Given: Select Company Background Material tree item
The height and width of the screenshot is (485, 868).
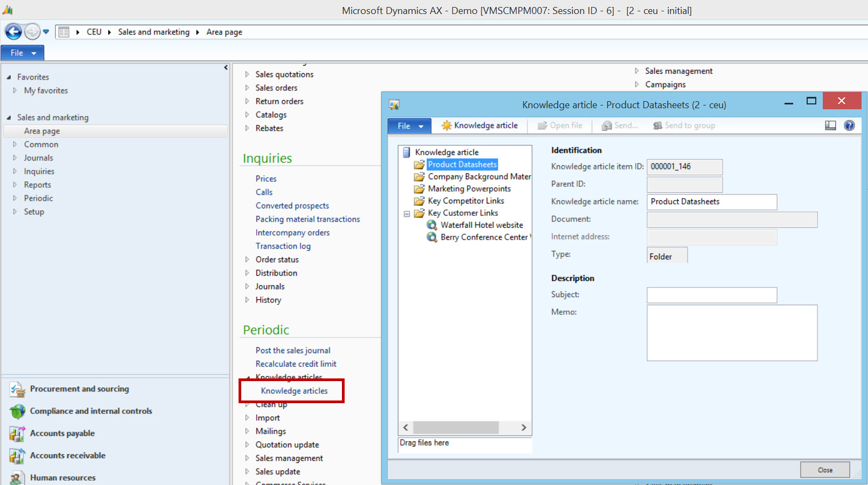Looking at the screenshot, I should [479, 177].
